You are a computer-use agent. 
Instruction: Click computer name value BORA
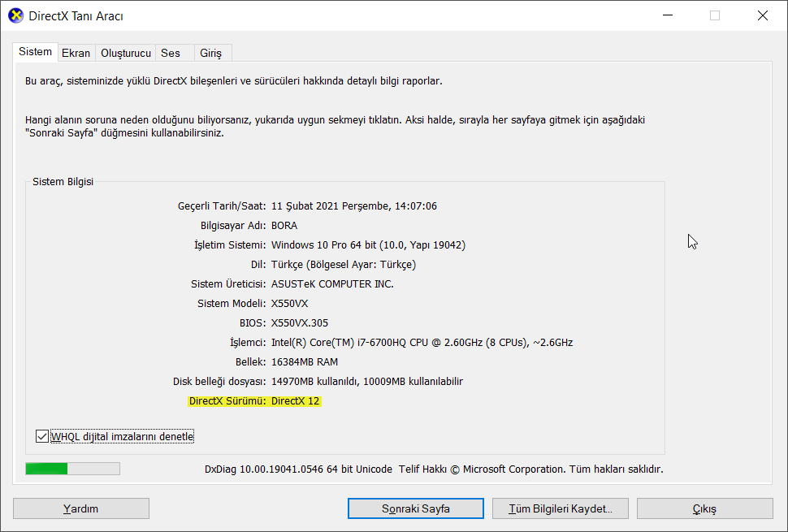pos(284,226)
